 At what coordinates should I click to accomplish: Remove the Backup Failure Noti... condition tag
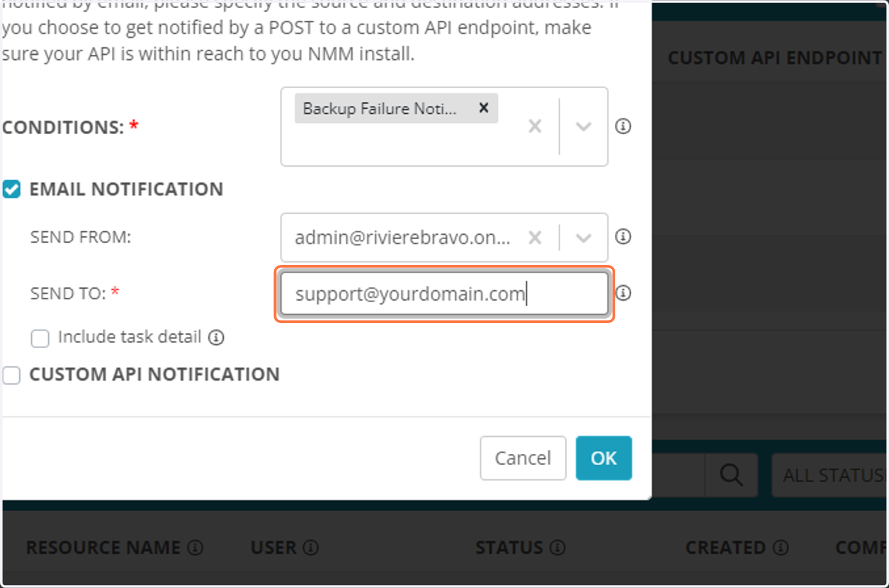484,108
